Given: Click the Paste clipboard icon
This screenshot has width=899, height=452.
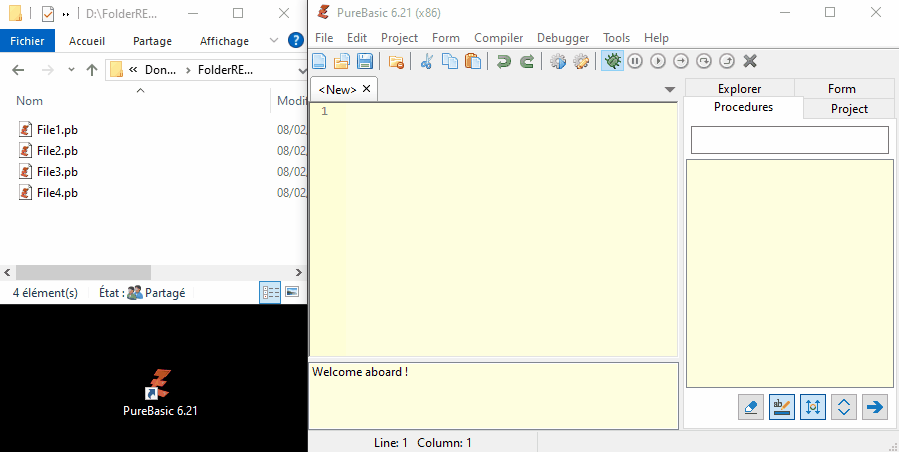Looking at the screenshot, I should click(x=472, y=61).
